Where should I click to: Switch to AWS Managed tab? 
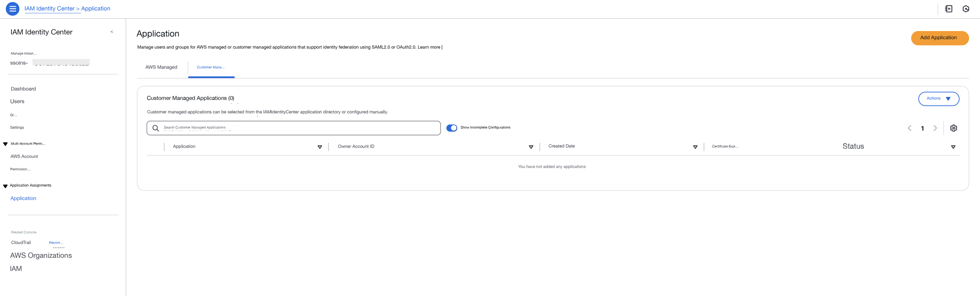click(161, 68)
